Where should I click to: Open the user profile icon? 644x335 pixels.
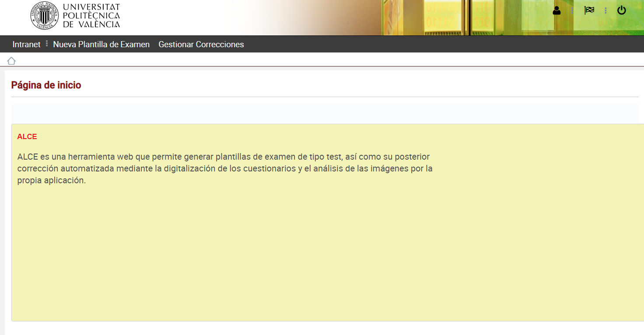click(x=556, y=10)
